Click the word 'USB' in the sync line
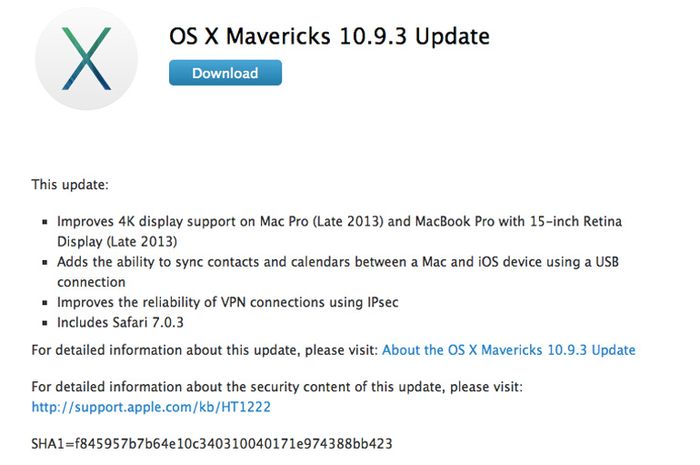The width and height of the screenshot is (700, 465). pyautogui.click(x=607, y=262)
